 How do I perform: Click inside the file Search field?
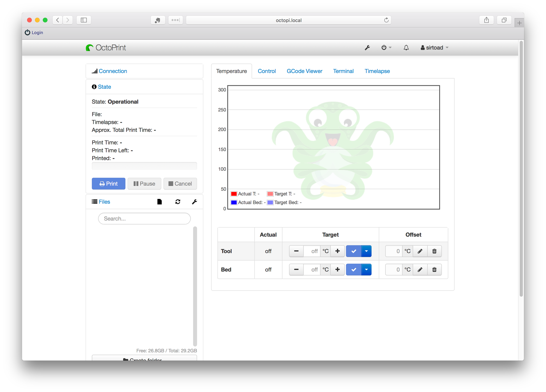[144, 219]
